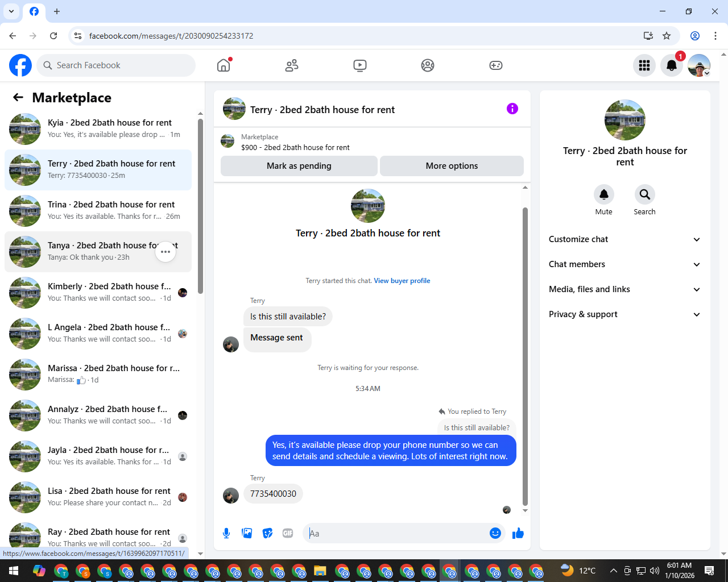Open the Lisa conversation
This screenshot has height=582, width=728.
98,497
